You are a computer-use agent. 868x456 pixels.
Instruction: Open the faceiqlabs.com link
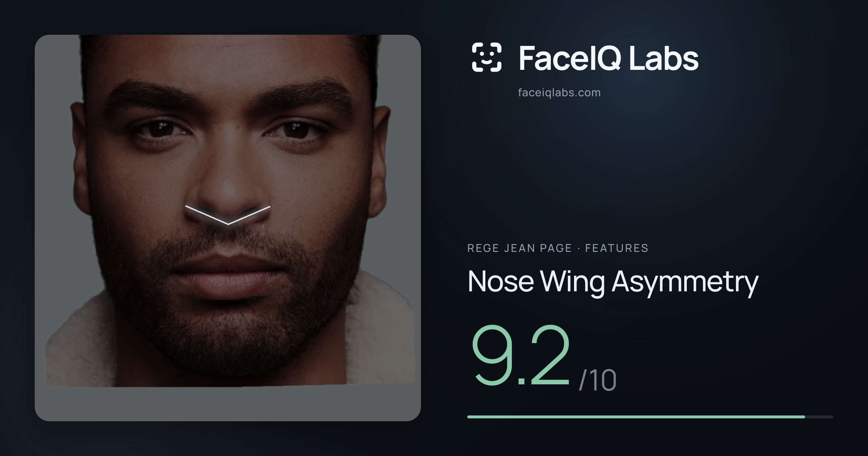pyautogui.click(x=559, y=93)
